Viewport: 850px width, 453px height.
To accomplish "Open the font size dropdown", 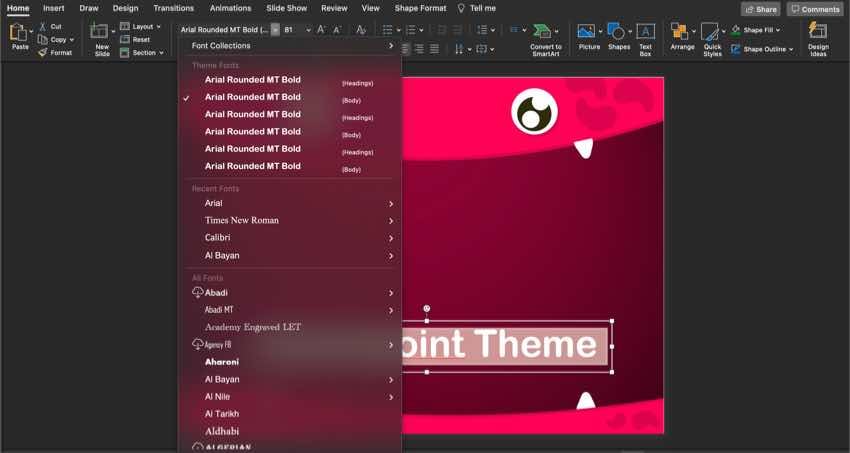I will click(x=308, y=30).
